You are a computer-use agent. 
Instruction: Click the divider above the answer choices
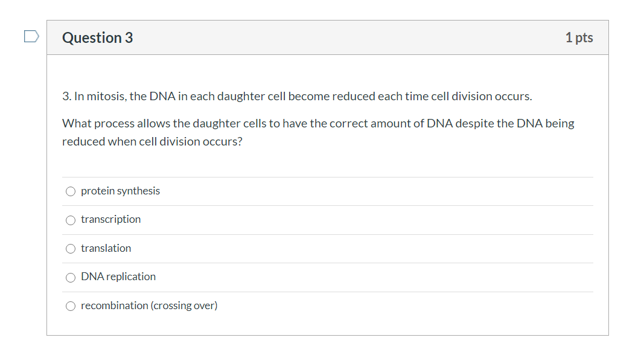327,176
